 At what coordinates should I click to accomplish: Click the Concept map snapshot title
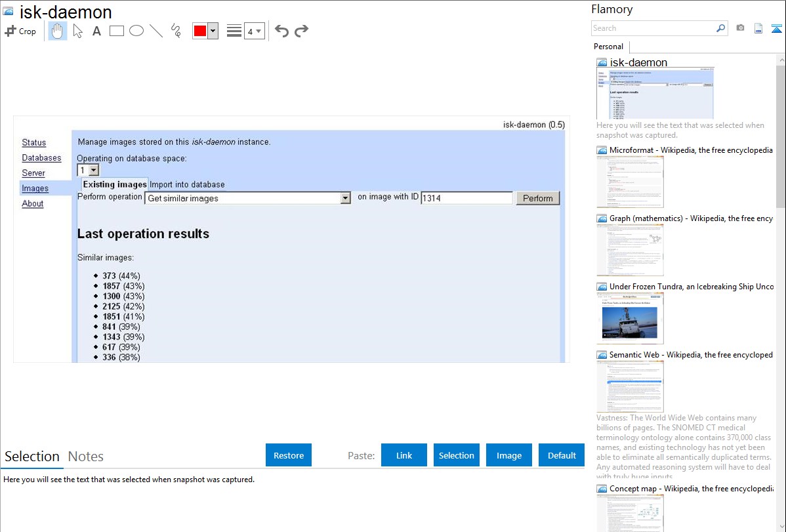(x=692, y=488)
